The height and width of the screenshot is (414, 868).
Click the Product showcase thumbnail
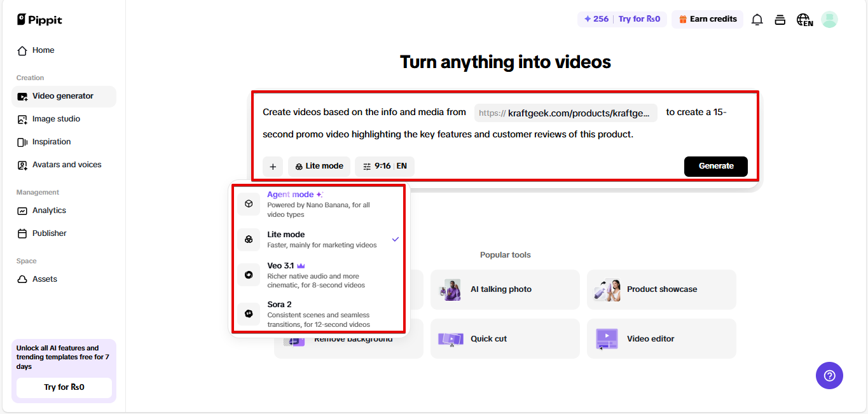click(x=607, y=290)
